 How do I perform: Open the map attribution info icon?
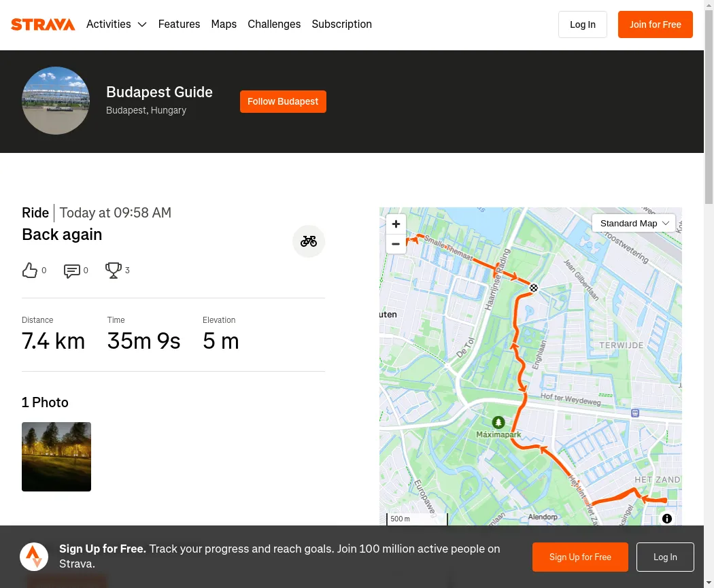tap(666, 519)
